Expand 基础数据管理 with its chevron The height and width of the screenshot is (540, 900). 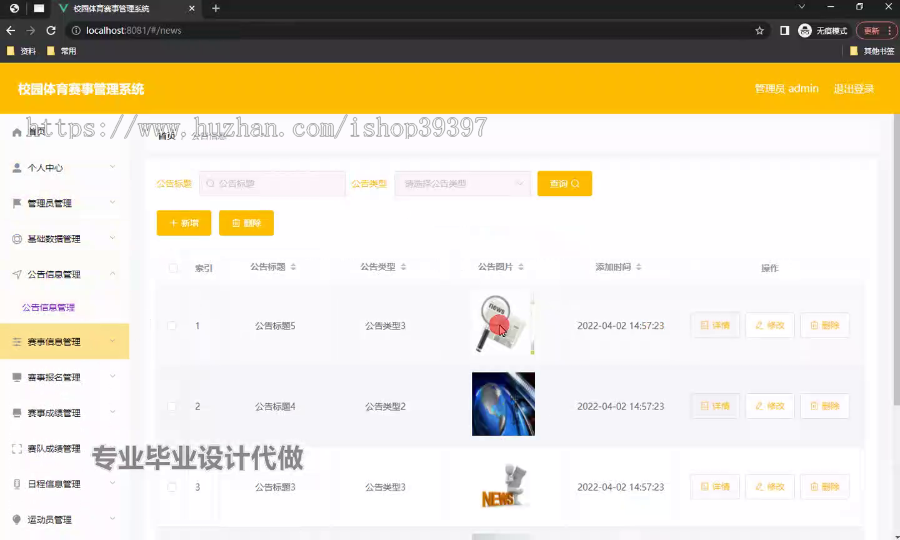112,238
